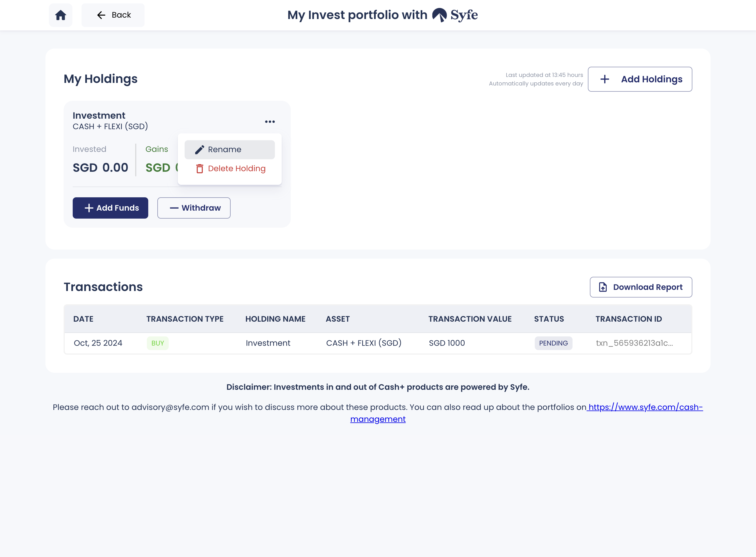The width and height of the screenshot is (756, 557).
Task: Click the SGD 0.00 invested amount
Action: point(101,167)
